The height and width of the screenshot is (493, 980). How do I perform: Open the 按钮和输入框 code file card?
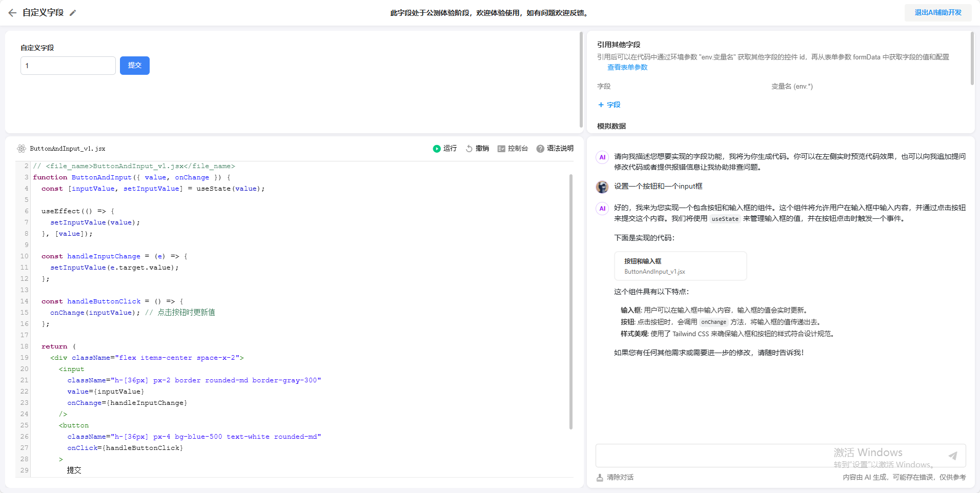coord(680,266)
